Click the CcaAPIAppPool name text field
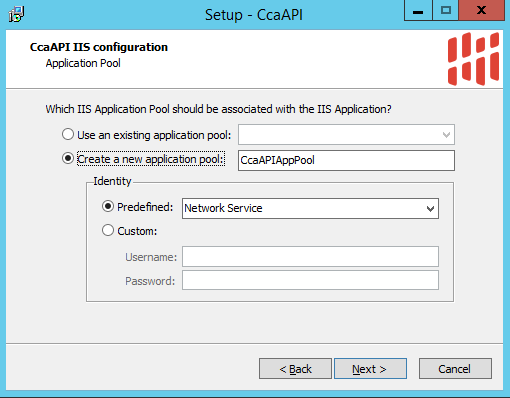The height and width of the screenshot is (398, 510). (346, 160)
